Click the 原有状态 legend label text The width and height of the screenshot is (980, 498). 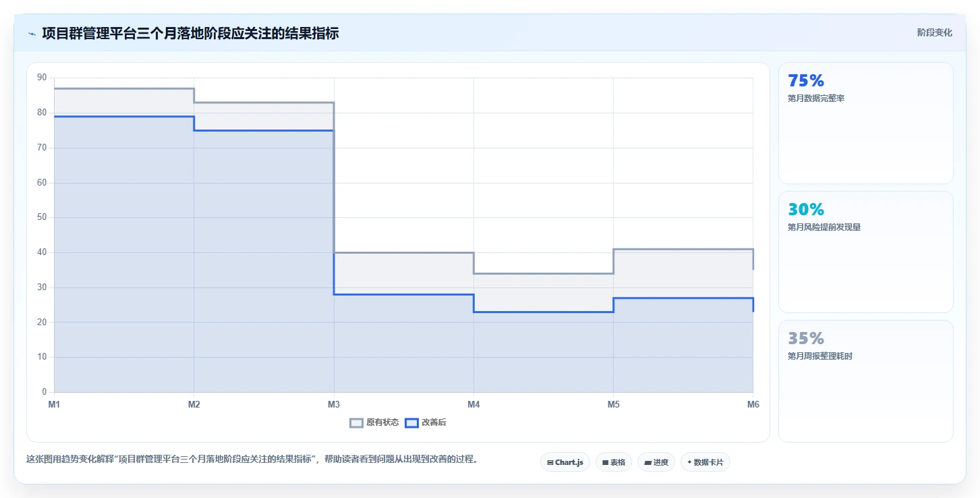[382, 423]
